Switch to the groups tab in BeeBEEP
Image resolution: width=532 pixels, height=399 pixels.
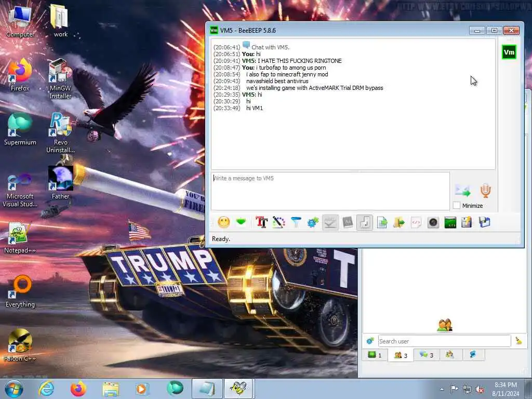pos(450,354)
